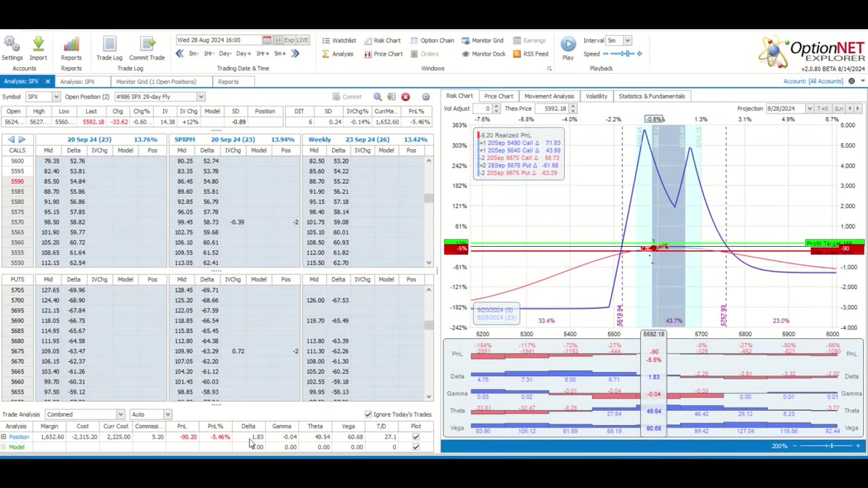
Task: Go to the previous expiration with the left arrow
Action: point(12,140)
